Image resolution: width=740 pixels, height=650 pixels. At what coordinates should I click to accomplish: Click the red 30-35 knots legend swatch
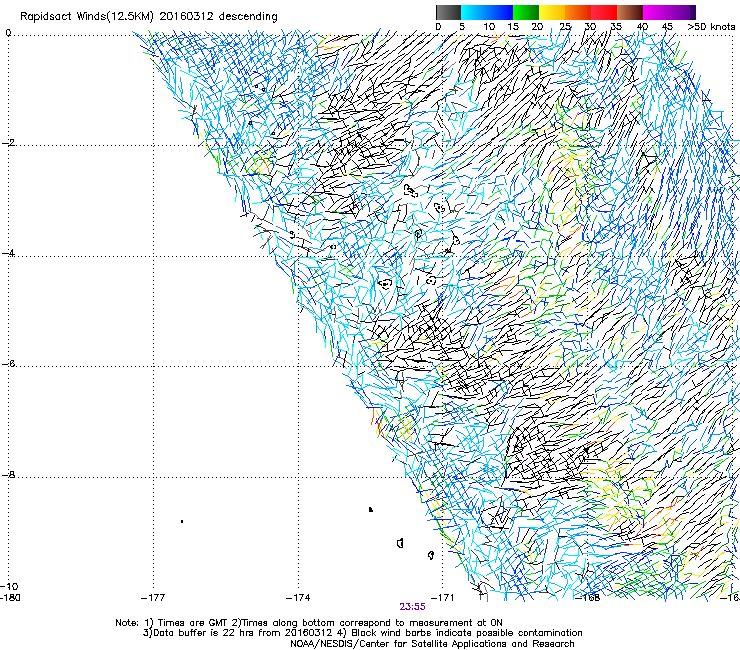click(x=604, y=12)
